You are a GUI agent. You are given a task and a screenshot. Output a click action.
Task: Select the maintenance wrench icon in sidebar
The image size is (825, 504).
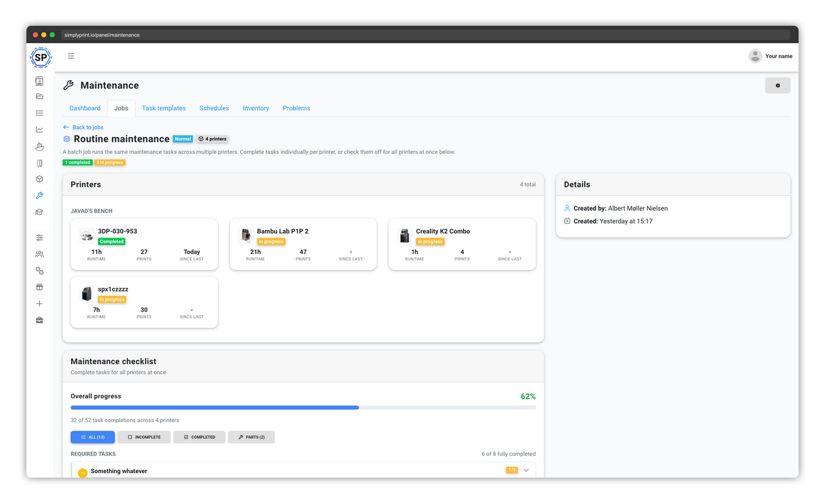click(x=39, y=196)
